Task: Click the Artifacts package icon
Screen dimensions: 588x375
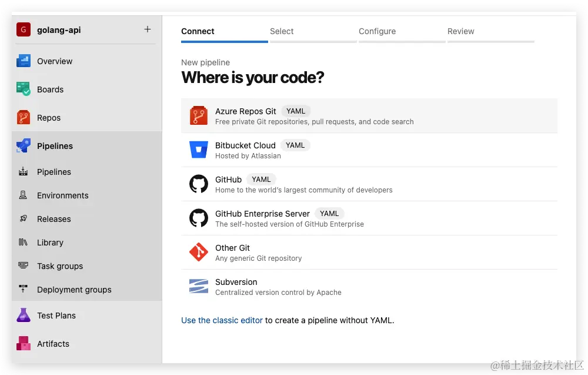Action: click(x=24, y=343)
